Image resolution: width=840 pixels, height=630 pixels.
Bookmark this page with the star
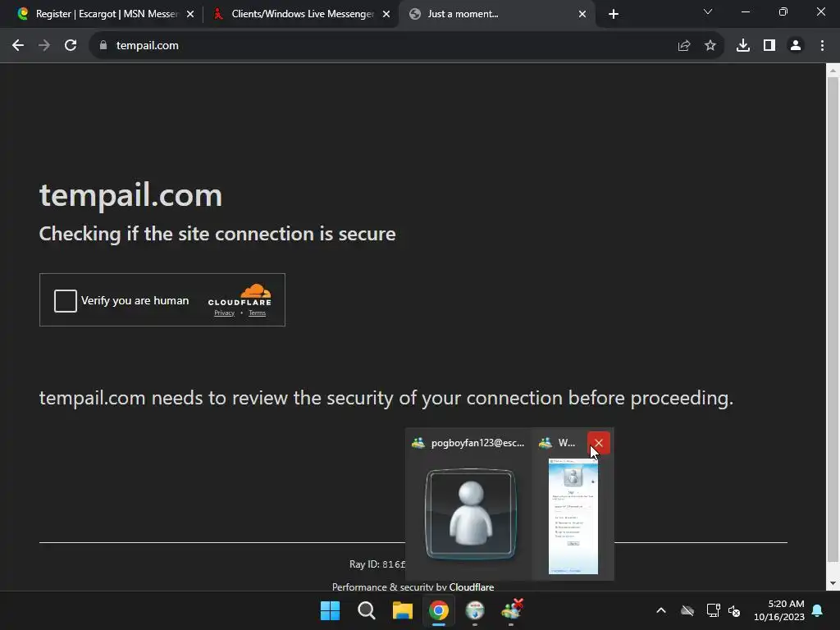(710, 46)
